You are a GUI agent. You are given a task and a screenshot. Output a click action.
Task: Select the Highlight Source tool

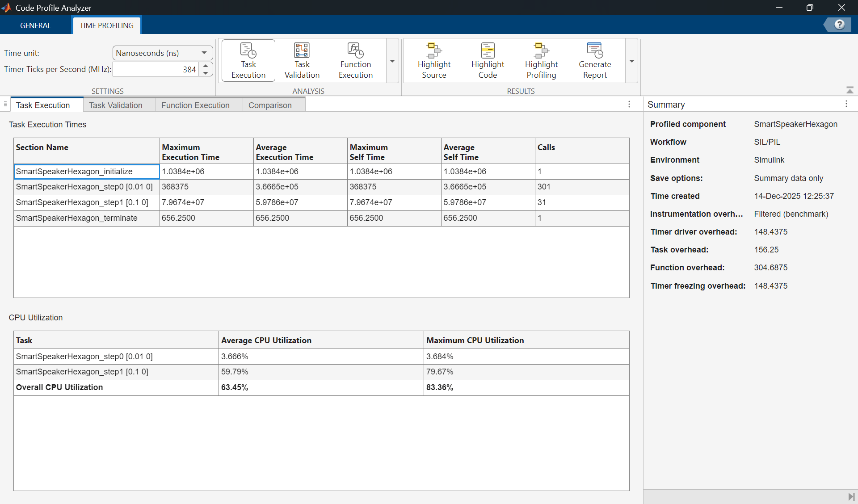(434, 61)
